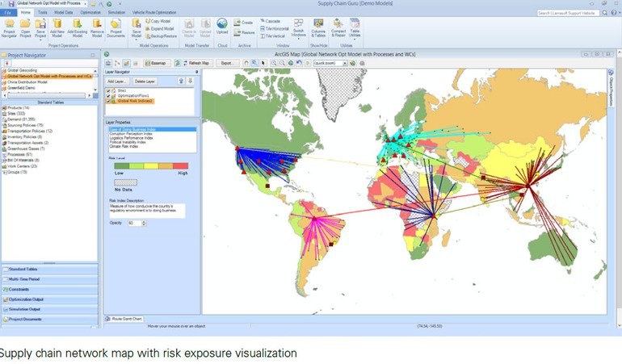Click Add Existing Model in the ribbon
This screenshot has width=622, height=364.
click(78, 27)
